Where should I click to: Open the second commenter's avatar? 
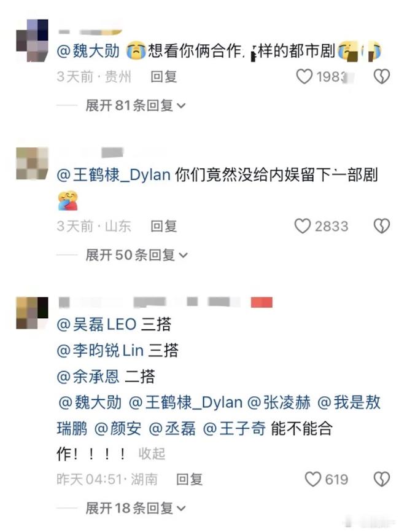(x=32, y=163)
